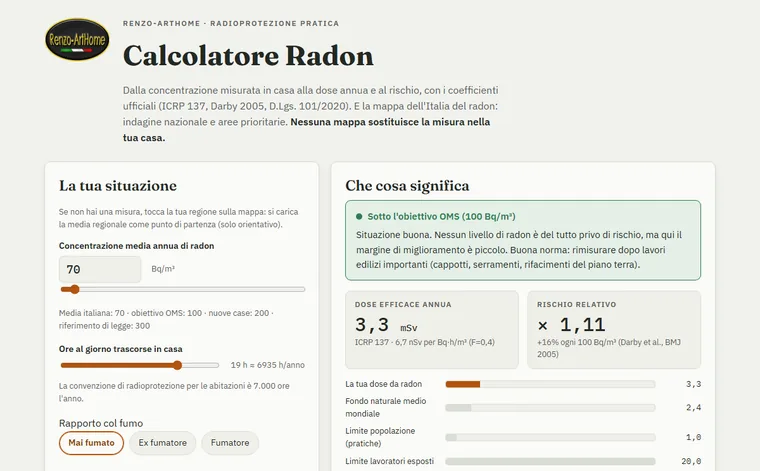Click the 'RENZO-ARTHOME · RADIOPROTEZIONE PRATICA' header text
Image resolution: width=760 pixels, height=471 pixels.
tap(231, 23)
